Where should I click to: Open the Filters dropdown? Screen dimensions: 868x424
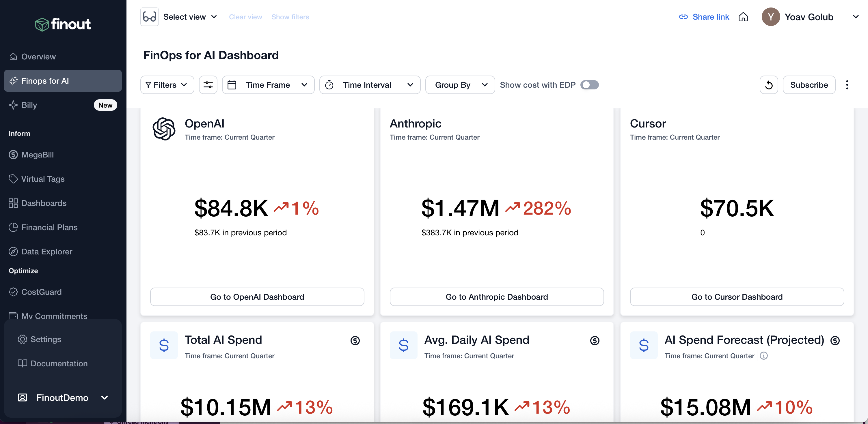coord(167,85)
